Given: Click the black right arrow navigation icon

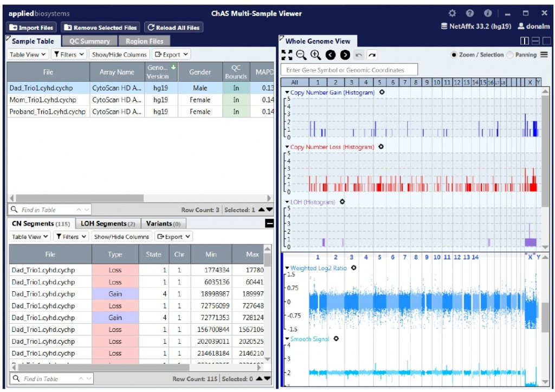Looking at the screenshot, I should click(x=344, y=55).
